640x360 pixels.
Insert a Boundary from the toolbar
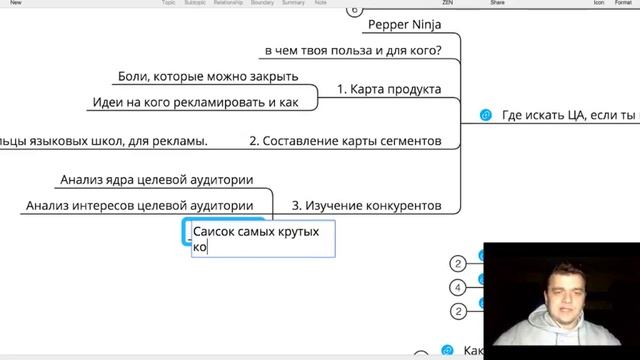tap(262, 2)
